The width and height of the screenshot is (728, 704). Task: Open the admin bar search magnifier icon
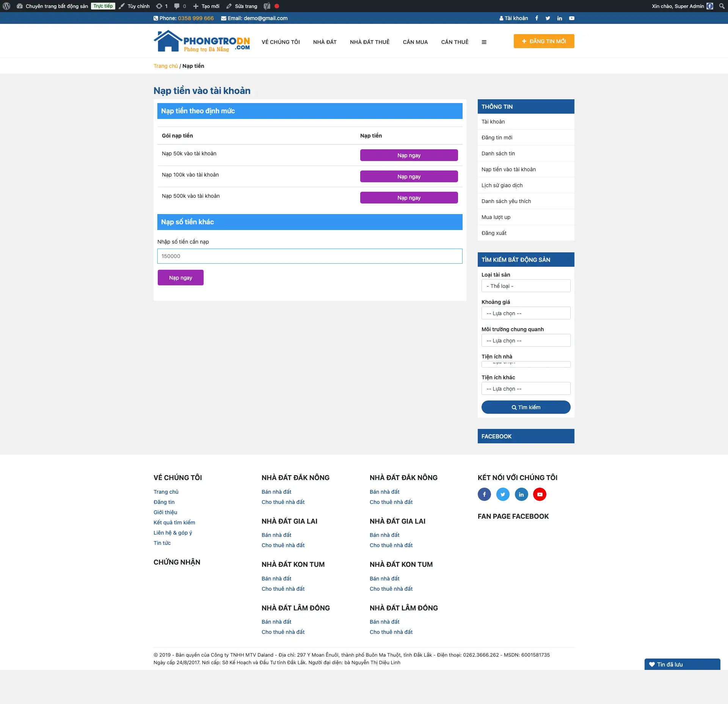722,6
